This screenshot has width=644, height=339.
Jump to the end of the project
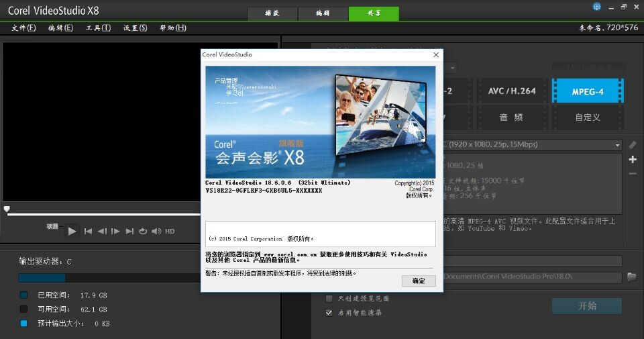(129, 231)
